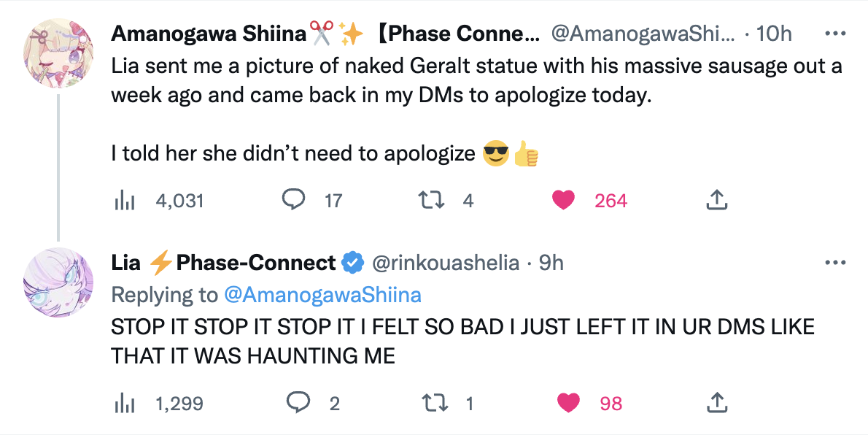Unlike Lia's reply with 98 likes

click(x=568, y=403)
